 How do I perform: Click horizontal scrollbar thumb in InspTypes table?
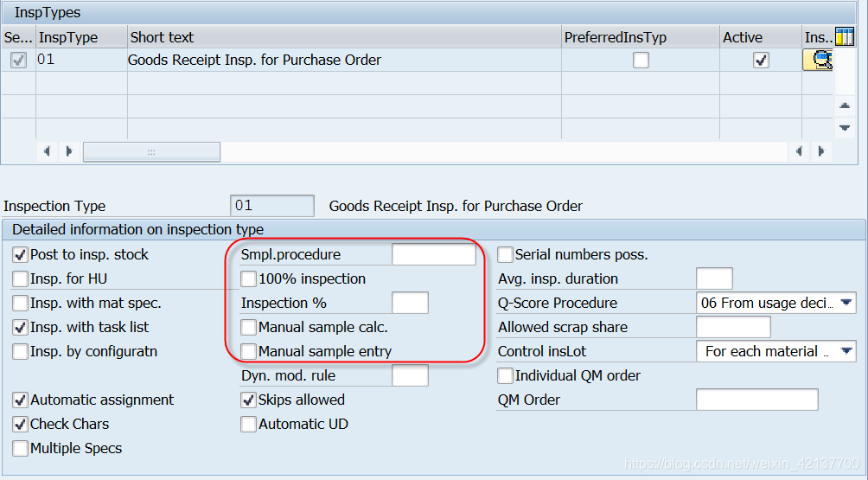tap(151, 151)
